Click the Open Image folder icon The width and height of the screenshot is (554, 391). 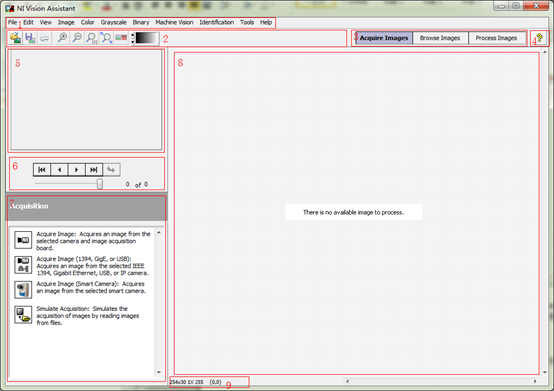[x=16, y=38]
